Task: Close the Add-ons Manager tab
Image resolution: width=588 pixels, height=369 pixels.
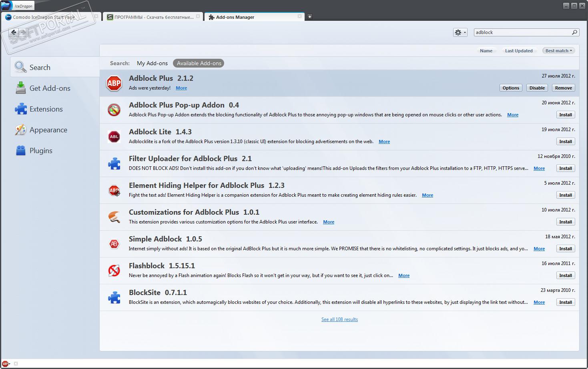Action: click(299, 17)
